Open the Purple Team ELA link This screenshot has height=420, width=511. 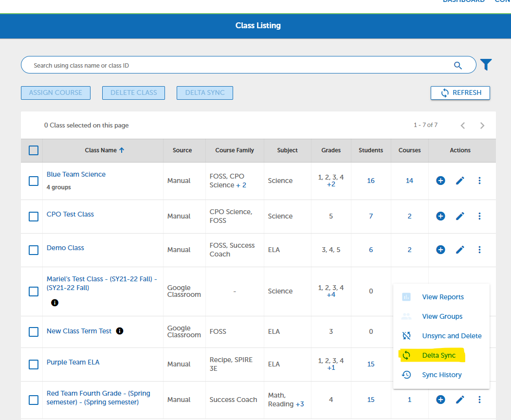click(73, 362)
